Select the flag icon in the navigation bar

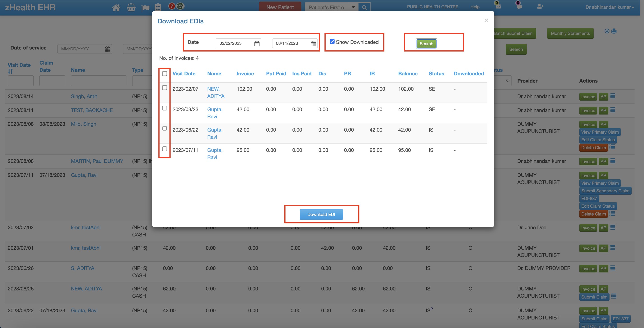(x=146, y=7)
